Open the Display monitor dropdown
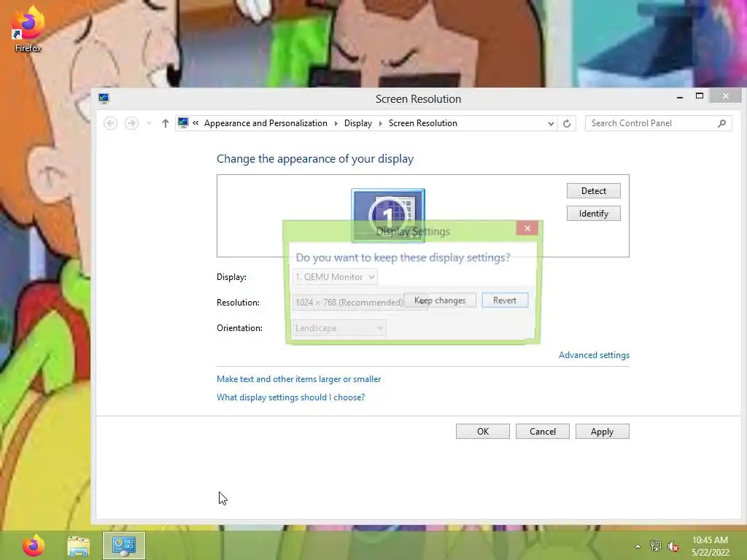 click(335, 277)
